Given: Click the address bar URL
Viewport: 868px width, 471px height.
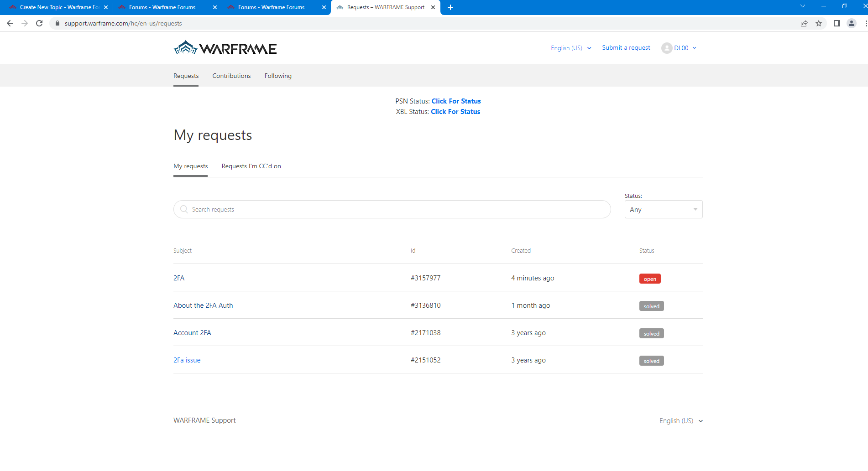Looking at the screenshot, I should [x=123, y=23].
